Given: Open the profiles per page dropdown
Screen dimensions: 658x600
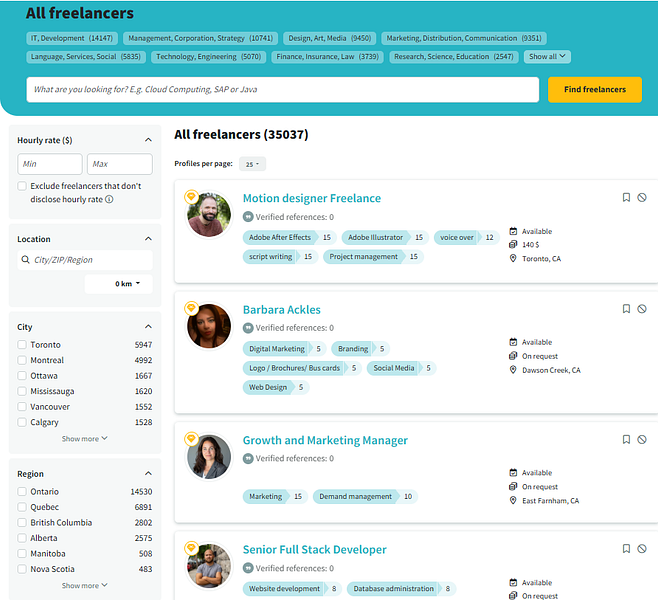Looking at the screenshot, I should [252, 164].
